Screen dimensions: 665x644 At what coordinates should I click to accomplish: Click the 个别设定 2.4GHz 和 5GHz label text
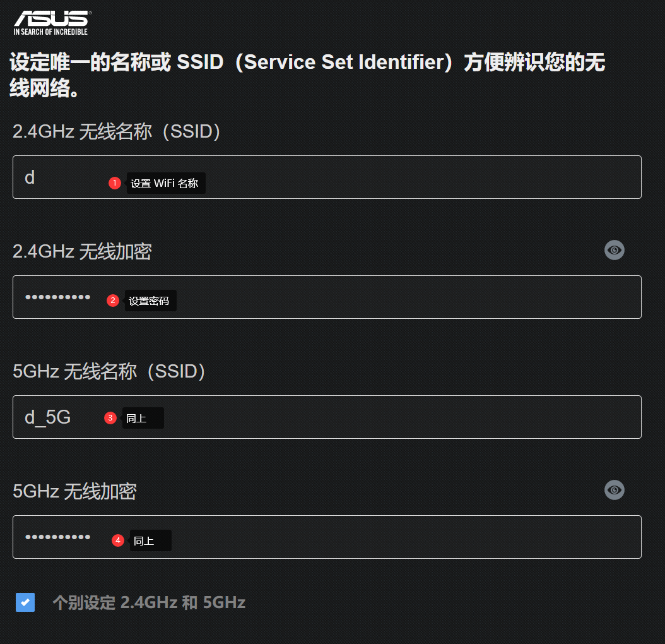pos(149,602)
